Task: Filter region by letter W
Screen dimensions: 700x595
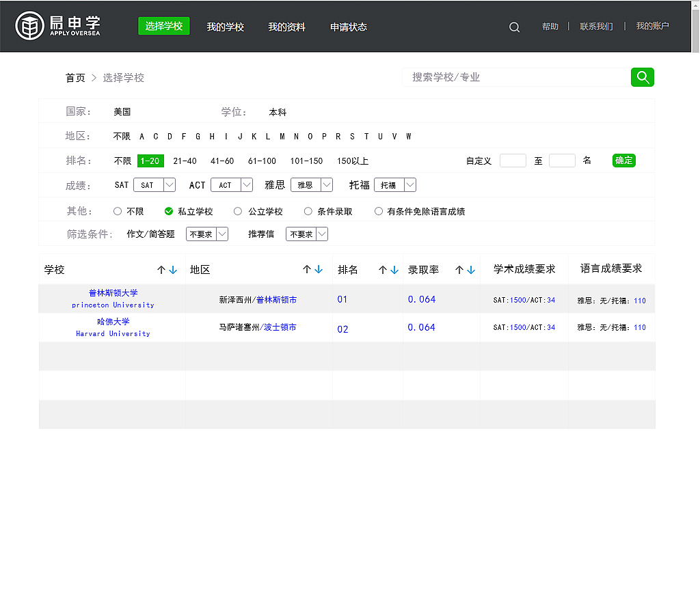Action: click(409, 137)
